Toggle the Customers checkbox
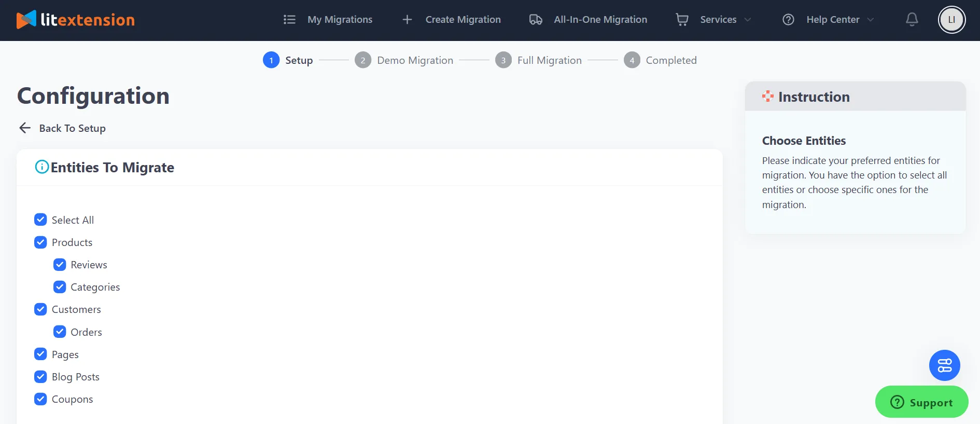The image size is (980, 424). pyautogui.click(x=40, y=309)
